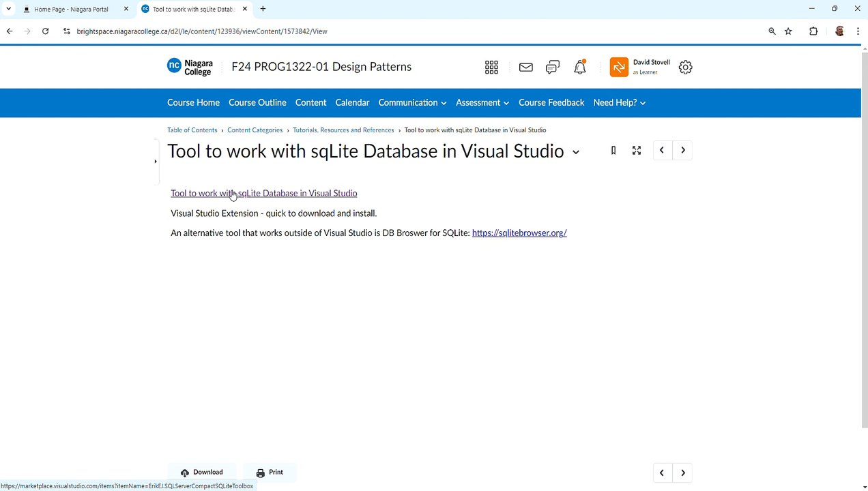Screen dimensions: 868x491
Task: Open the topic title options chevron
Action: pyautogui.click(x=575, y=152)
